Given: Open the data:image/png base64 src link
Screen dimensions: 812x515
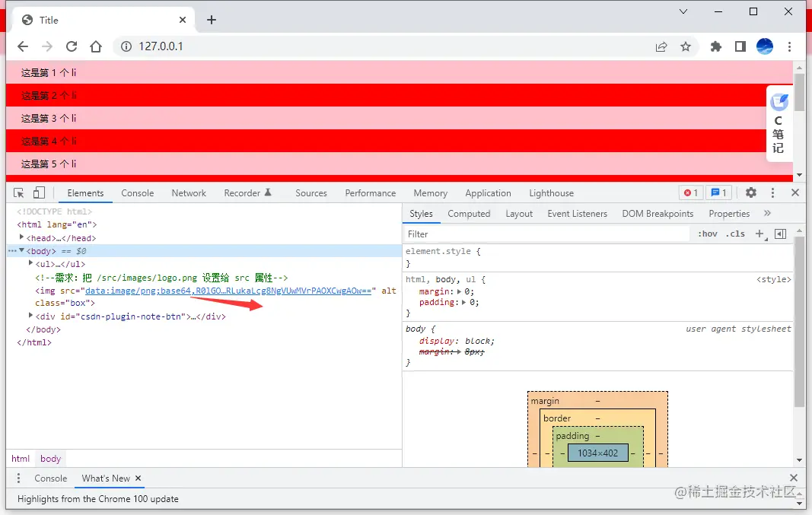Looking at the screenshot, I should click(228, 291).
